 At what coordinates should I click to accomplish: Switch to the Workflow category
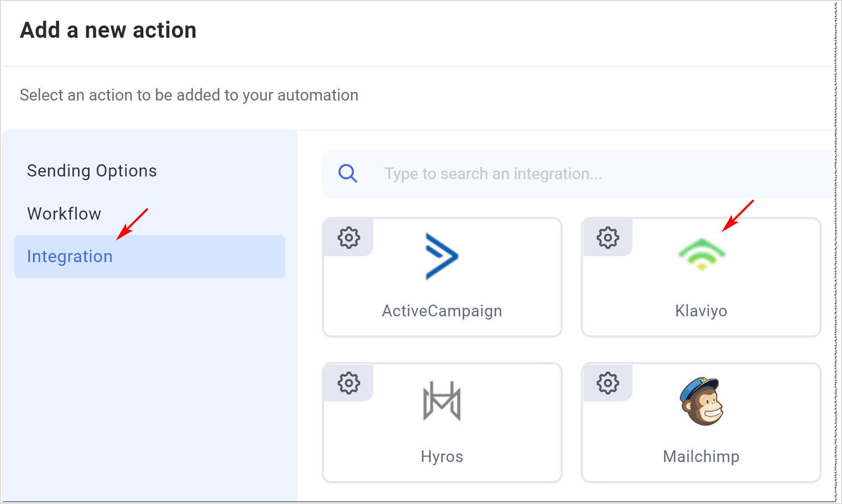tap(64, 214)
